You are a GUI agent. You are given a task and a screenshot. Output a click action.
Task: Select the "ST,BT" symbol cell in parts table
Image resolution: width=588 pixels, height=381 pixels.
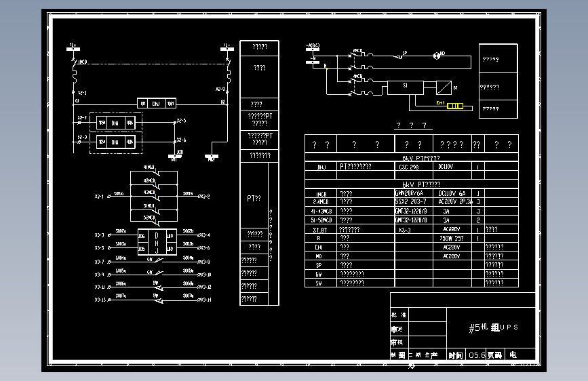[x=320, y=230]
